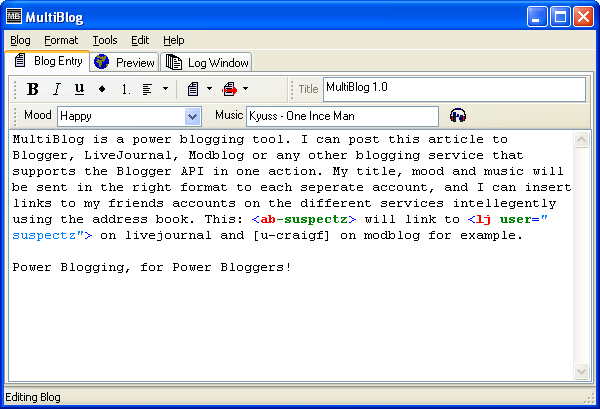
Task: Open the Help menu
Action: (x=174, y=40)
